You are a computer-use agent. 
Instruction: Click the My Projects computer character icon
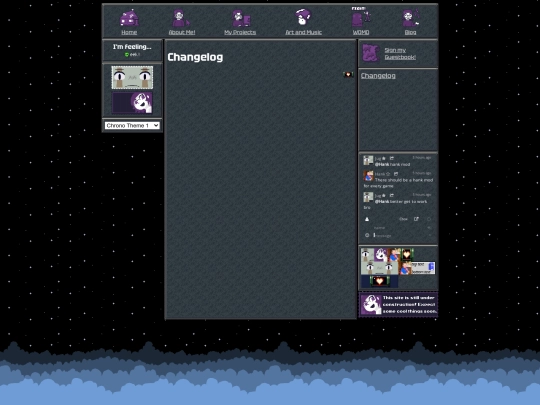pos(241,18)
